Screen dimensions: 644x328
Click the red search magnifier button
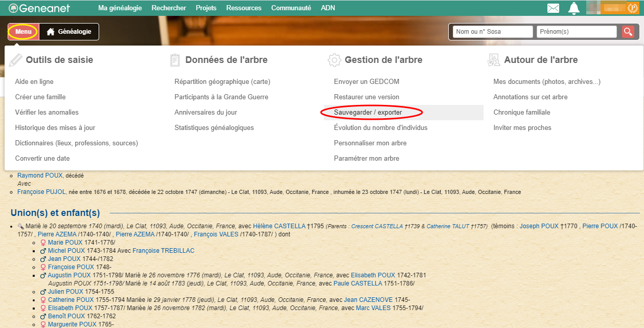(x=628, y=32)
